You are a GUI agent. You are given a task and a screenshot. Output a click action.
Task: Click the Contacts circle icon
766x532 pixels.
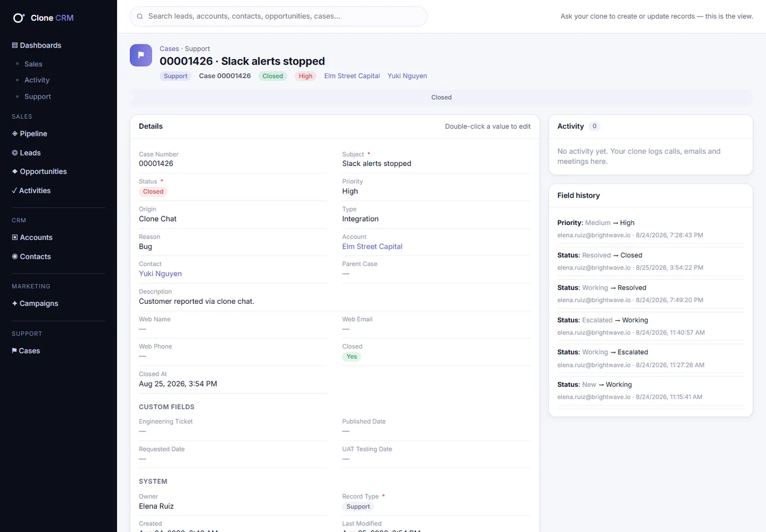(15, 257)
